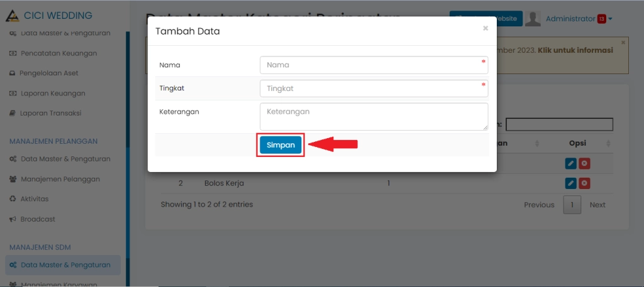Open Pencatatan Keuangan in sidebar
The height and width of the screenshot is (287, 644).
pyautogui.click(x=58, y=53)
